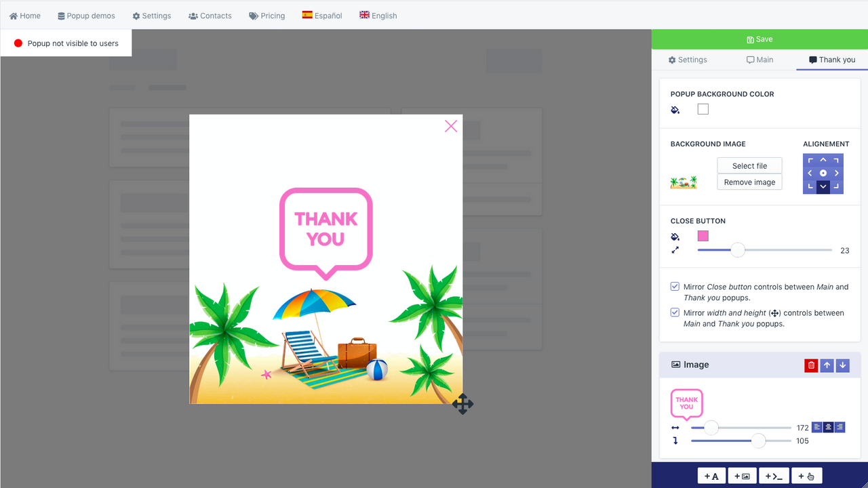Toggle Mirror width and height controls checkbox
The image size is (868, 488).
(674, 312)
